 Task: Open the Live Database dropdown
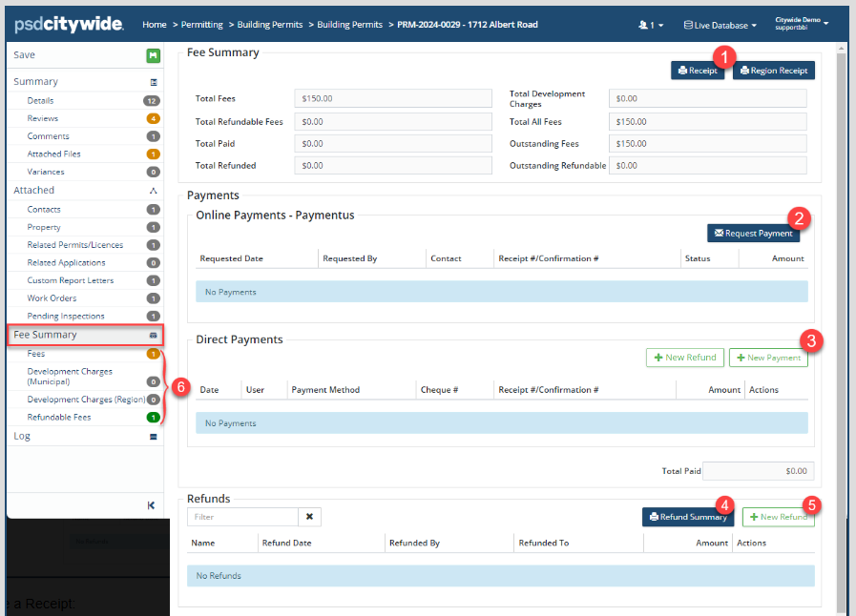pos(720,25)
